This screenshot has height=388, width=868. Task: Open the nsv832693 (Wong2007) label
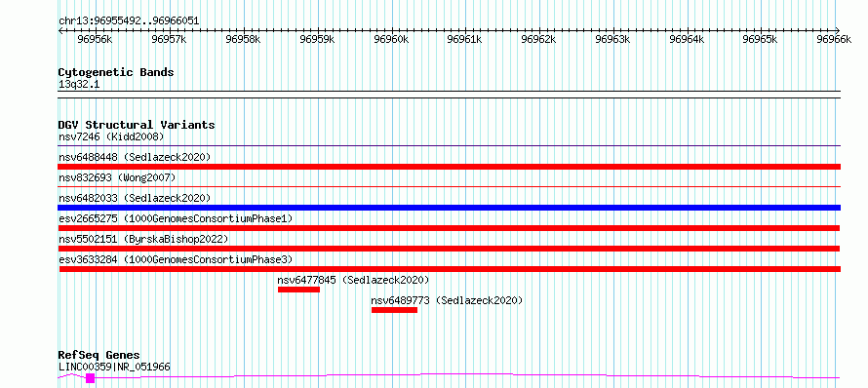tap(117, 177)
